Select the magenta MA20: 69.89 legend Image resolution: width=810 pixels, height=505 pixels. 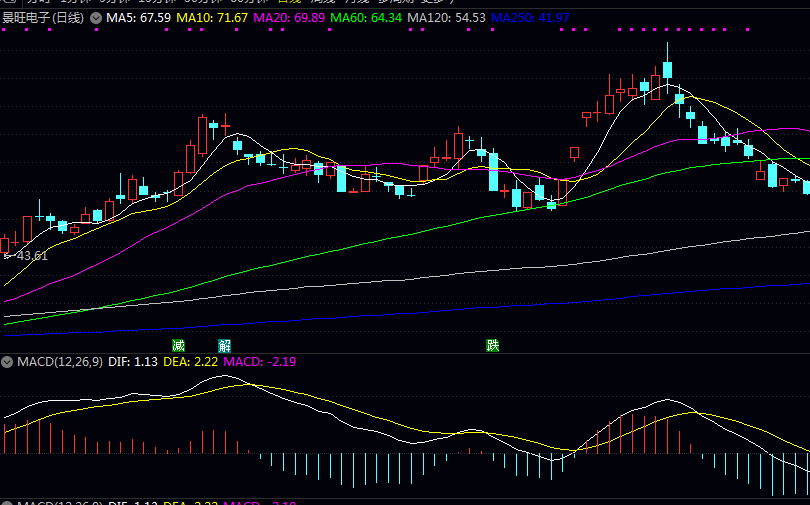tap(289, 18)
